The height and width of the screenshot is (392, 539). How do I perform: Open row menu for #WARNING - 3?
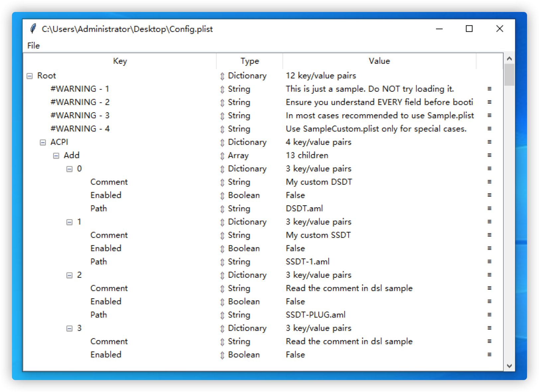click(489, 115)
